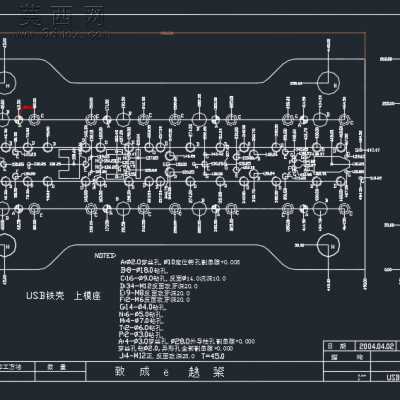Click the note line starting 'D34-M8'
This screenshot has width=400, height=400.
[x=159, y=286]
